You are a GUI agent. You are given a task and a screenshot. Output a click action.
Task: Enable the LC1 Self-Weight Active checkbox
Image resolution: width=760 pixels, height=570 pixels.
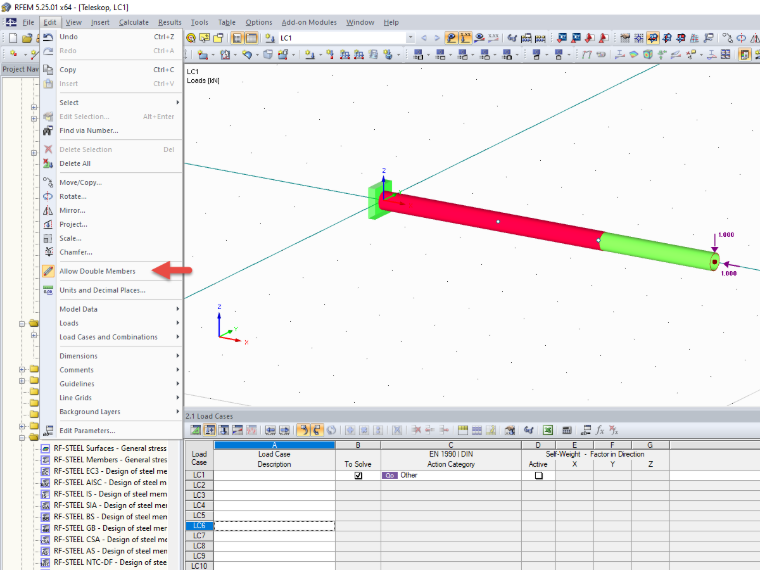tap(538, 475)
